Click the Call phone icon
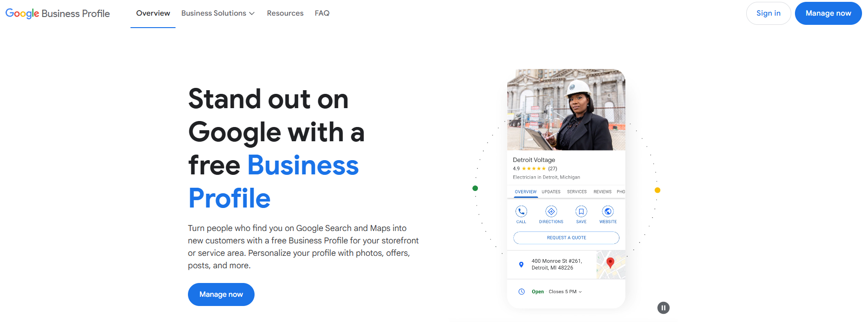 pos(521,212)
